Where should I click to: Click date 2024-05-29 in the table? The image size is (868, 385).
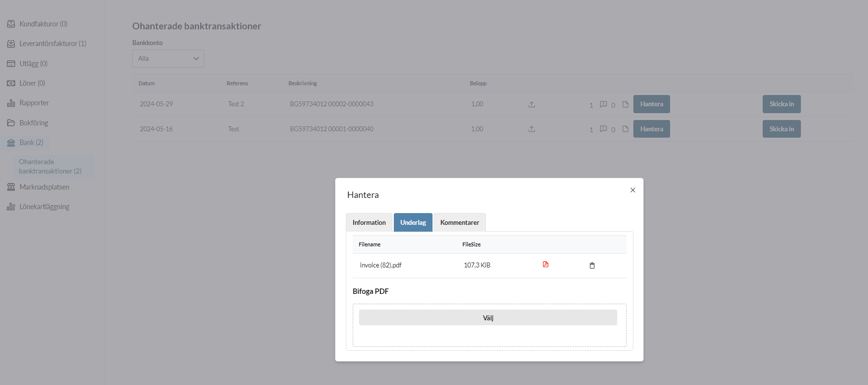pos(156,104)
